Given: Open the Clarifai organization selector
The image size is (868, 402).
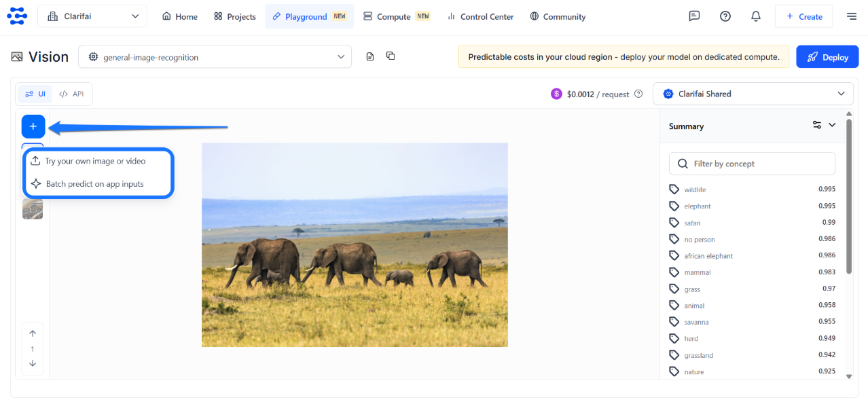Looking at the screenshot, I should click(x=92, y=16).
